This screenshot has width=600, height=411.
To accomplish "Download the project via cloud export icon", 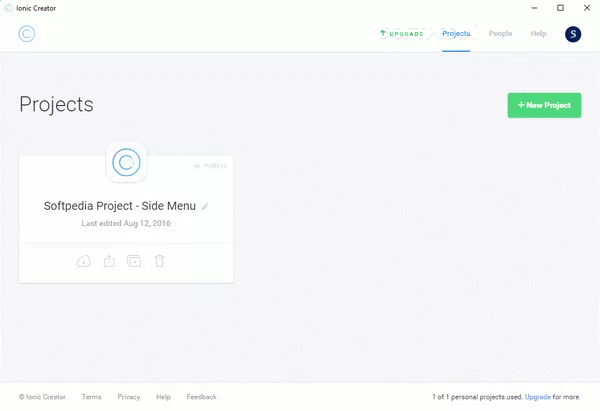I will (x=84, y=261).
